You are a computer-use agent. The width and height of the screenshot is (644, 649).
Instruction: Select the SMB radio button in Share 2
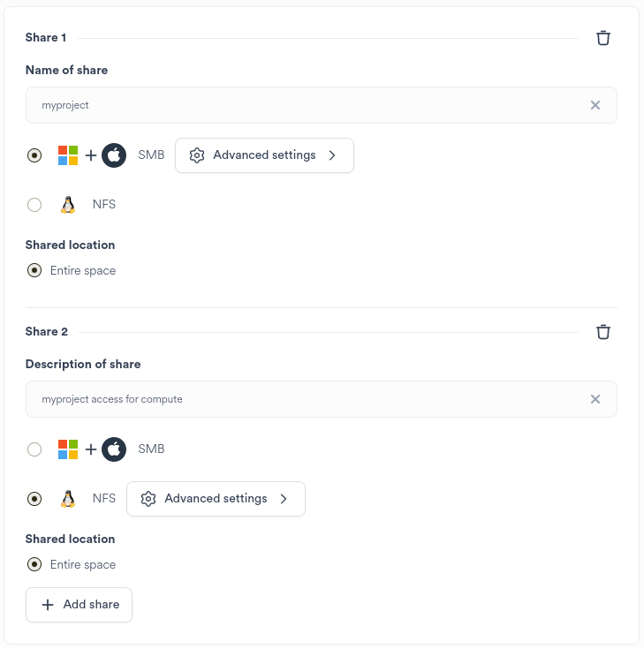(x=34, y=449)
